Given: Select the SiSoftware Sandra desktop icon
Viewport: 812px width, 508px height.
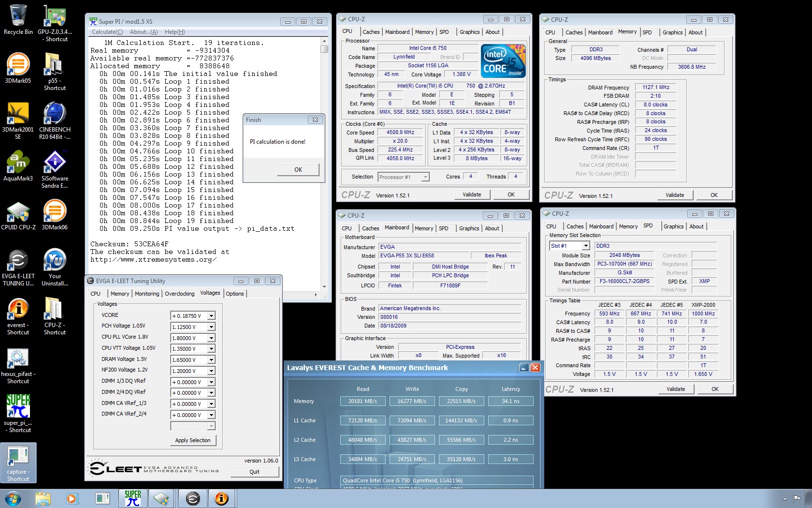Looking at the screenshot, I should point(55,169).
